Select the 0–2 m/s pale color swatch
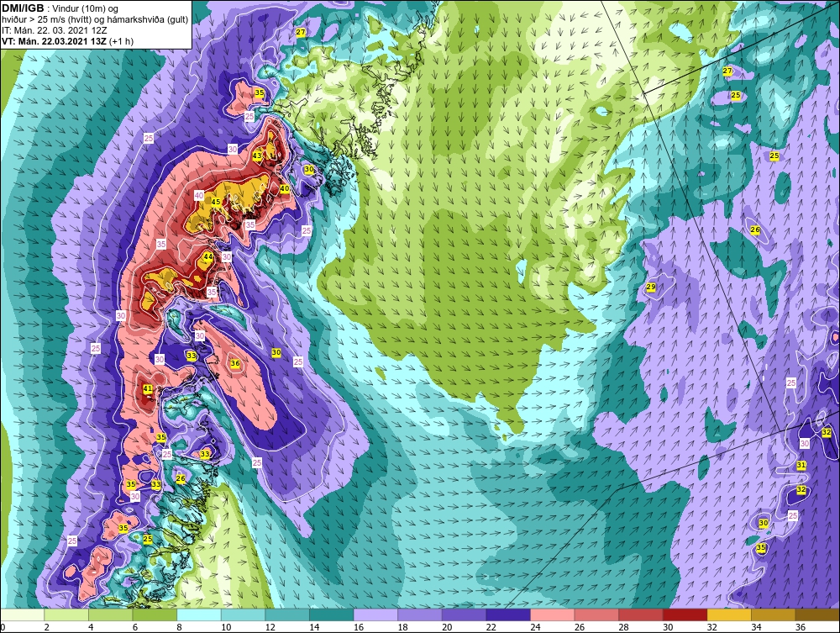Viewport: 840px width, 633px height. [22, 615]
